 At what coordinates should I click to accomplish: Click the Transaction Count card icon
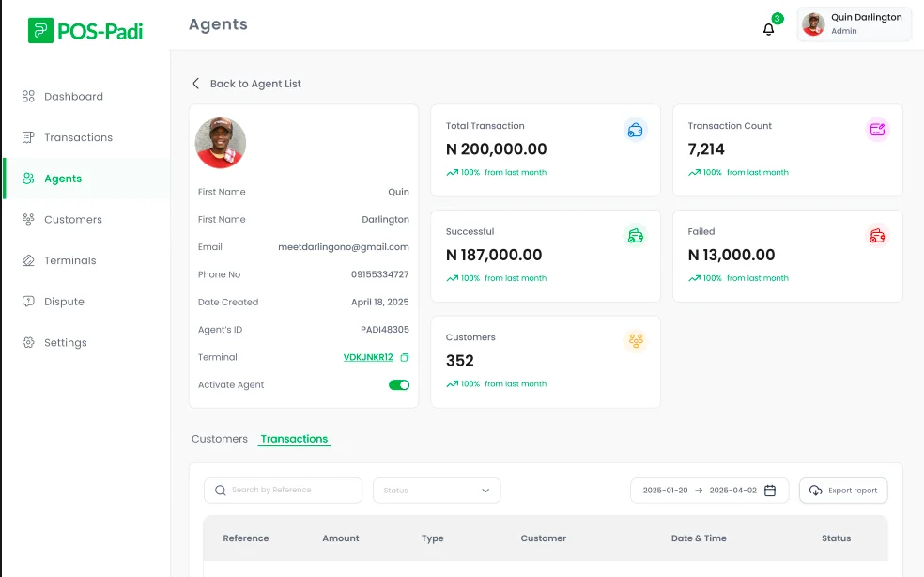tap(877, 131)
